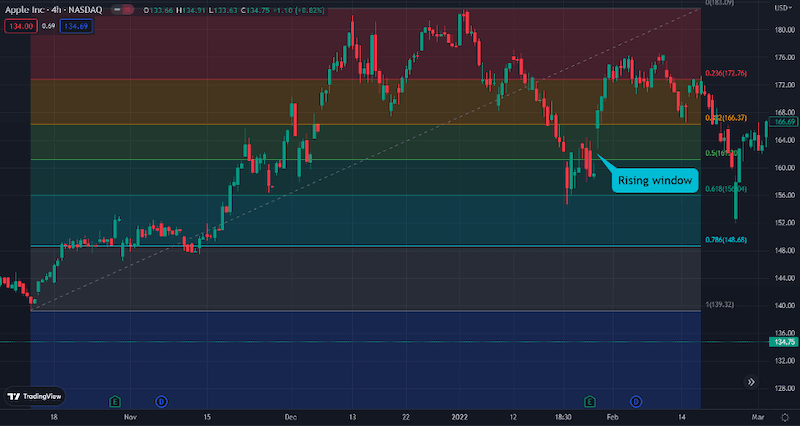
Task: Click the red sell price 134.00
Action: [x=21, y=26]
